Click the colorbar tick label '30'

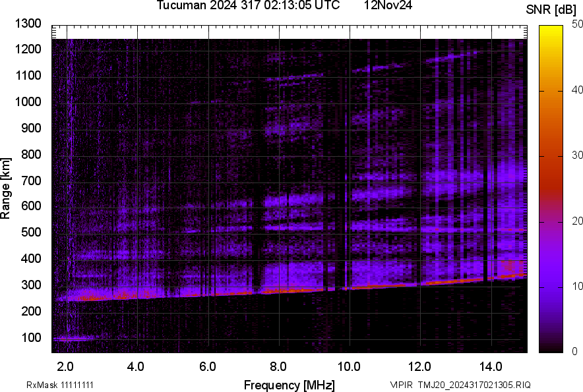578,155
